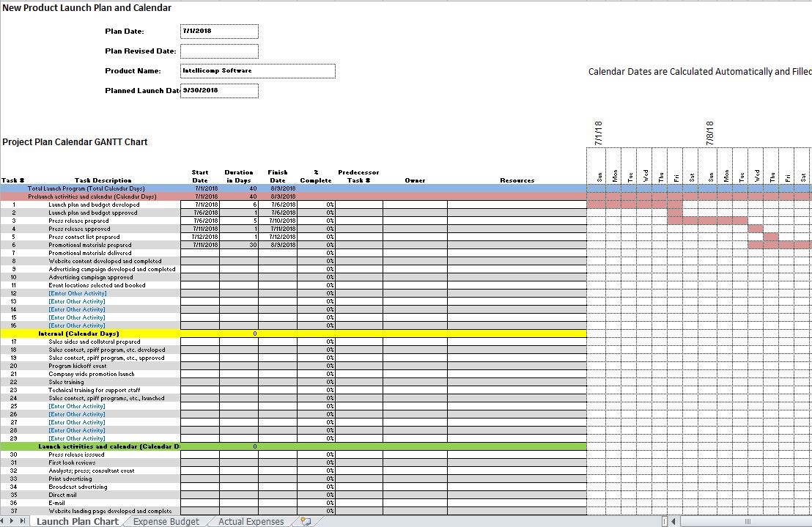Select task Program kickoff event
The width and height of the screenshot is (812, 527).
(78, 366)
